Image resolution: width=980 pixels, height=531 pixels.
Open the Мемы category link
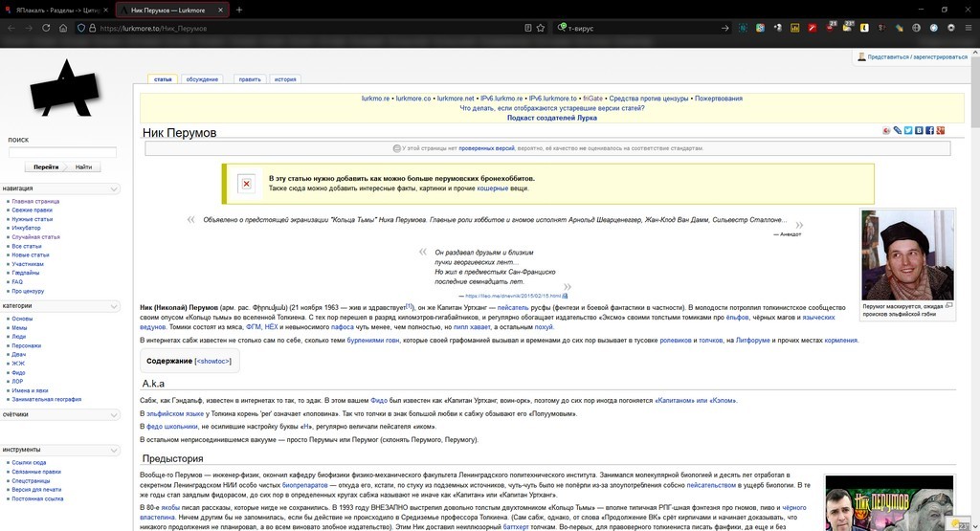point(19,327)
